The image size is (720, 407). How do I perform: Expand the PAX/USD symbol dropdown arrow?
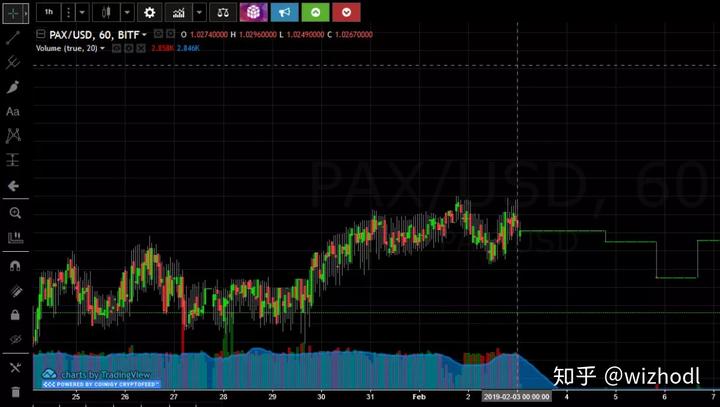tap(145, 34)
